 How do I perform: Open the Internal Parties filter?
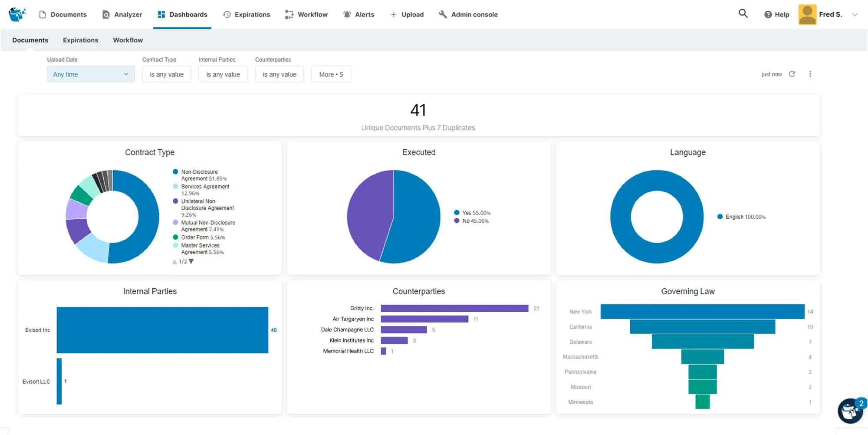(x=223, y=74)
